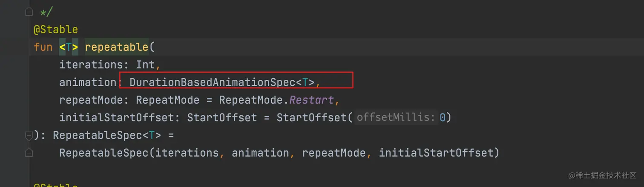Click the Int type of iterations
This screenshot has width=644, height=187.
click(146, 65)
